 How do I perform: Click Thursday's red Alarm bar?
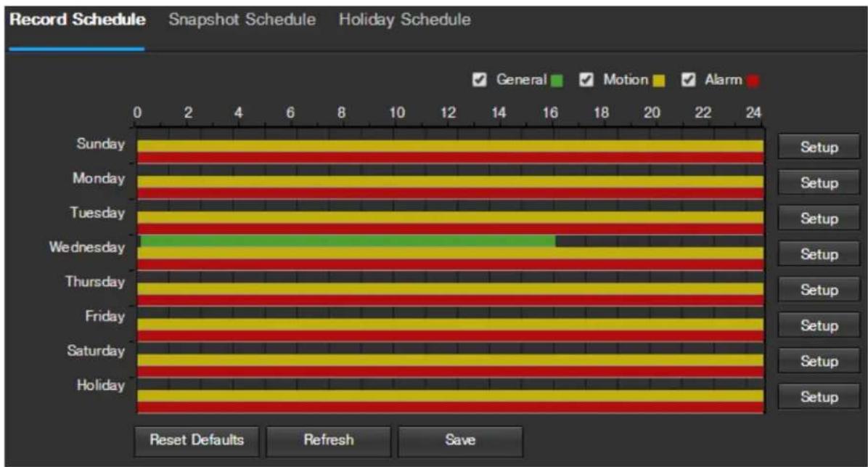tap(451, 300)
